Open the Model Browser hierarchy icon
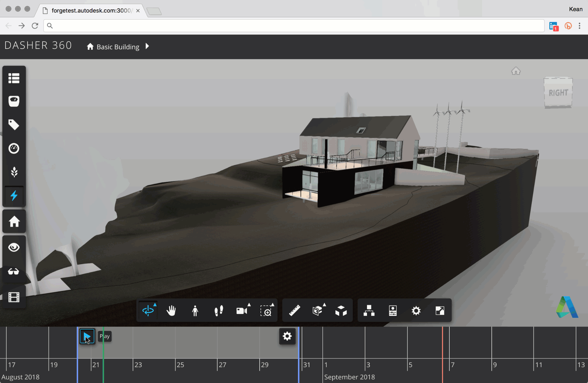This screenshot has width=588, height=383. [x=369, y=311]
